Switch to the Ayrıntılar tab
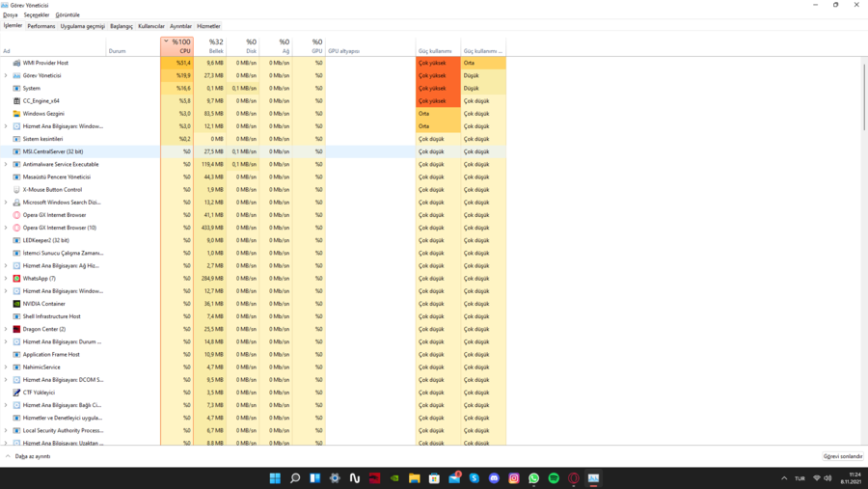 pos(181,26)
